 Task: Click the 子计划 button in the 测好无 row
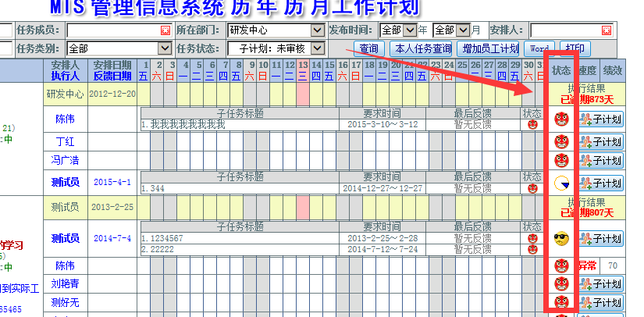pyautogui.click(x=600, y=302)
